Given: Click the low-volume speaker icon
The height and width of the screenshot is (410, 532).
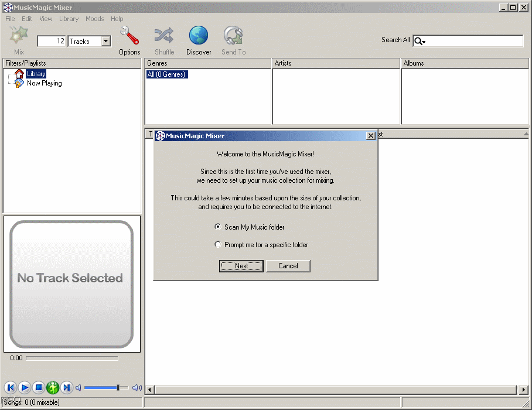Looking at the screenshot, I should click(79, 387).
